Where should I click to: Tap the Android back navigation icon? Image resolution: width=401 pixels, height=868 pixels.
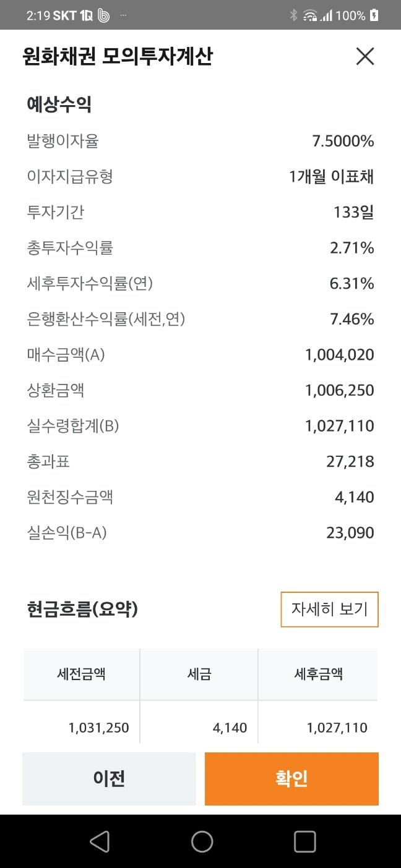[x=100, y=841]
